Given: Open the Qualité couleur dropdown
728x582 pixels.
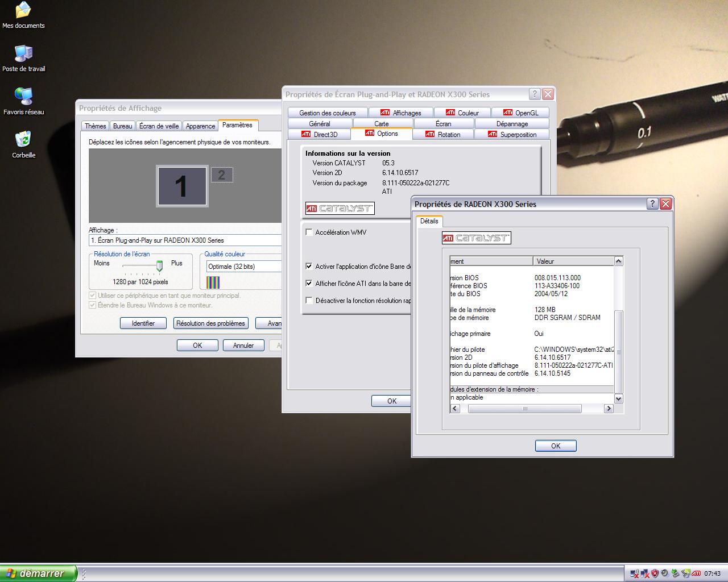Looking at the screenshot, I should click(x=244, y=266).
